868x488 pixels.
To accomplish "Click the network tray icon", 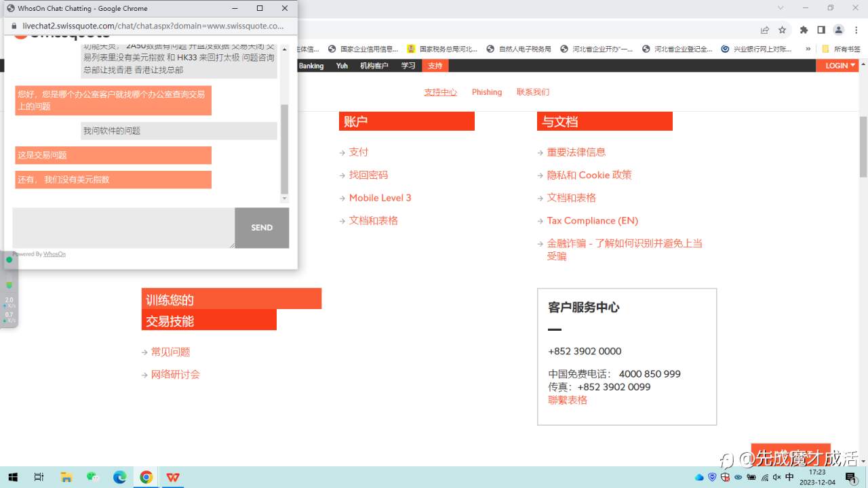I will [x=764, y=477].
